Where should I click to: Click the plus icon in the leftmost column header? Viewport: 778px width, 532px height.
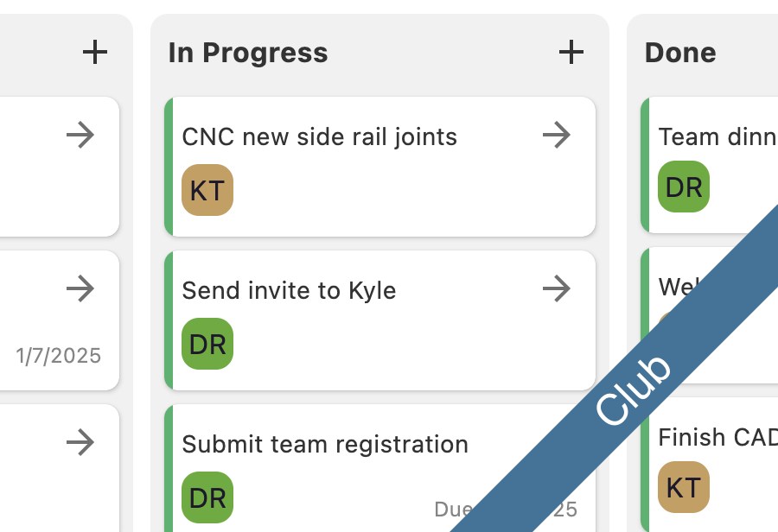[95, 52]
